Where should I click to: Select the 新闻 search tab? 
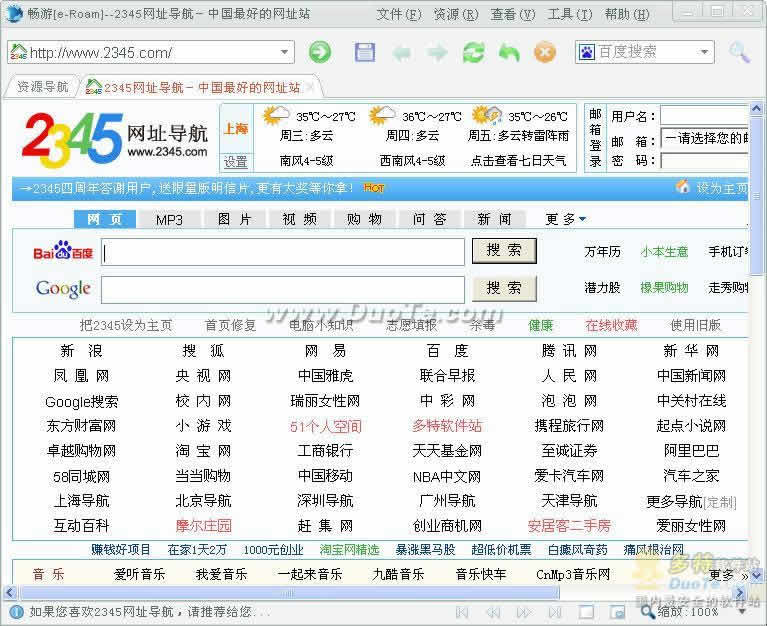(x=495, y=219)
